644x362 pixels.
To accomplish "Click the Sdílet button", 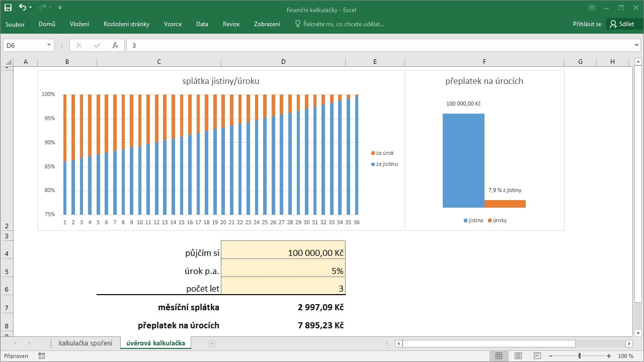I will click(x=622, y=24).
